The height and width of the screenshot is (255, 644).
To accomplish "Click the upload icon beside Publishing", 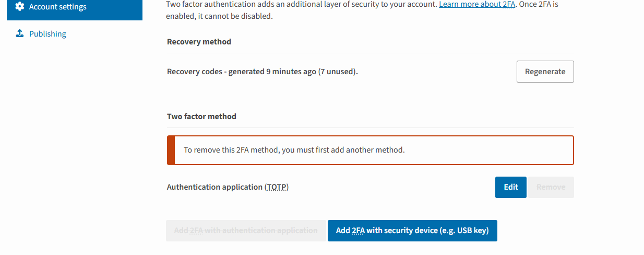I will (x=20, y=33).
